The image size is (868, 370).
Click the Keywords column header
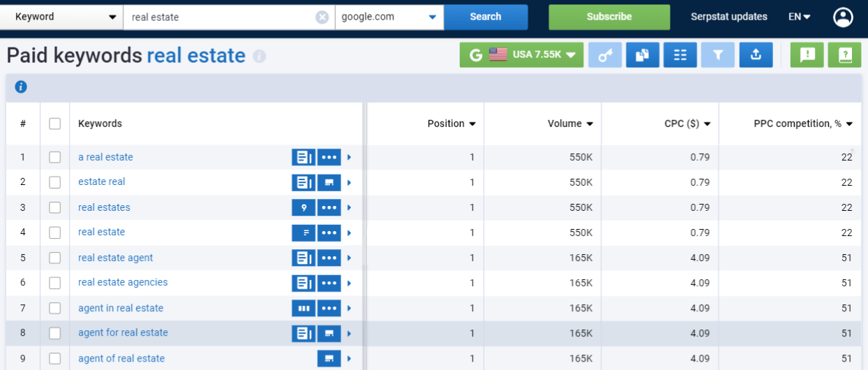(x=100, y=124)
